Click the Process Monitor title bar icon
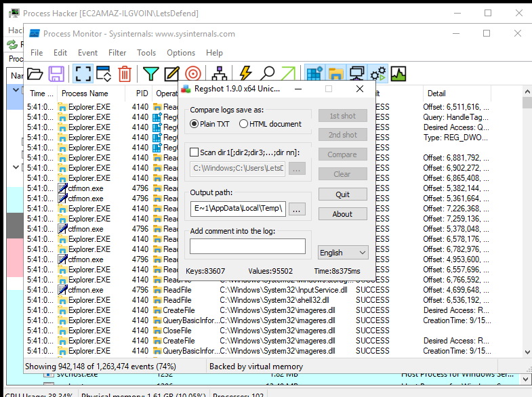The height and width of the screenshot is (397, 532). coord(35,34)
